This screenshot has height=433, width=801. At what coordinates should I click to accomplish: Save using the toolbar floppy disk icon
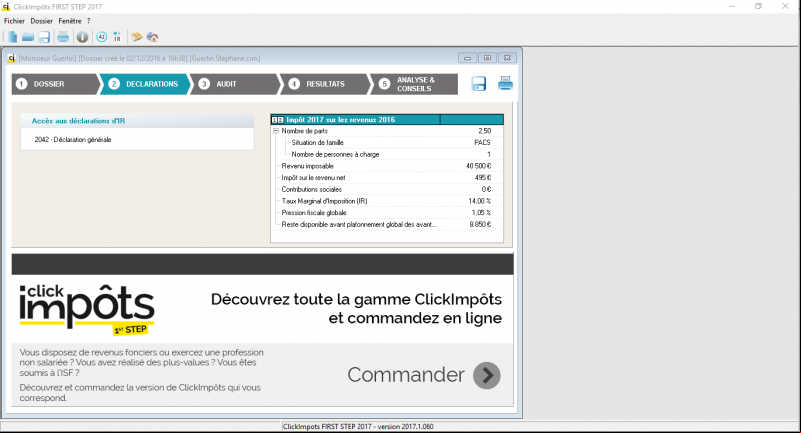pyautogui.click(x=44, y=37)
